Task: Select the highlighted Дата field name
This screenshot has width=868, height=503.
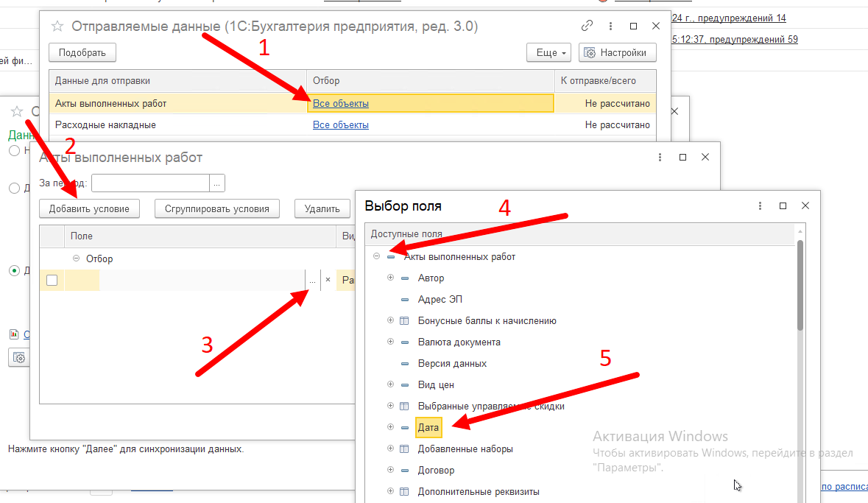Action: [428, 428]
